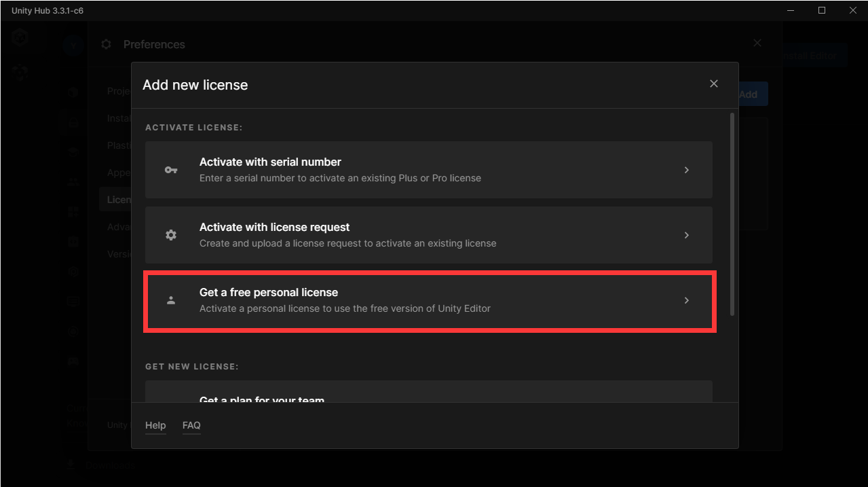Open the Help link

pos(155,425)
